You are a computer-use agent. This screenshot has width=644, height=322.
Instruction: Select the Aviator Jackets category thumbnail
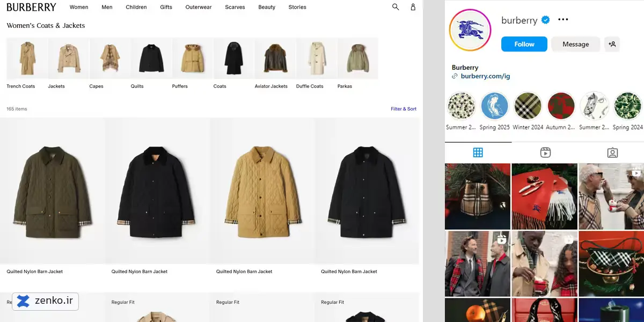click(x=275, y=58)
